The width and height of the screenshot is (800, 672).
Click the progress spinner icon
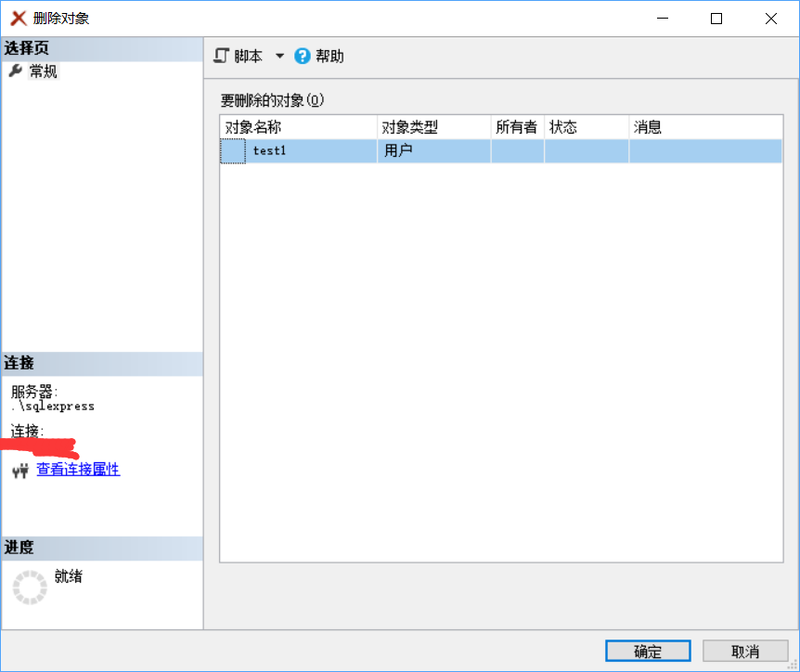click(x=30, y=588)
